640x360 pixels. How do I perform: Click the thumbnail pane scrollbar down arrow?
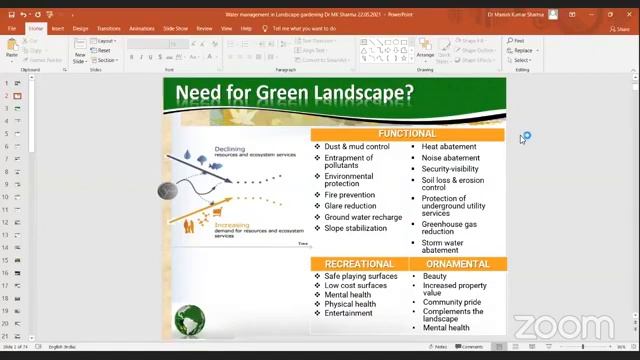click(31, 338)
